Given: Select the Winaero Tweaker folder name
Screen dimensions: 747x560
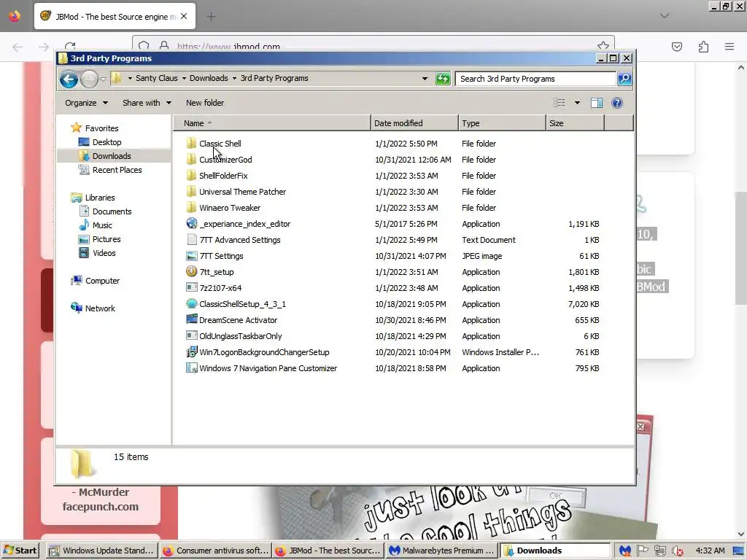Looking at the screenshot, I should tap(230, 208).
